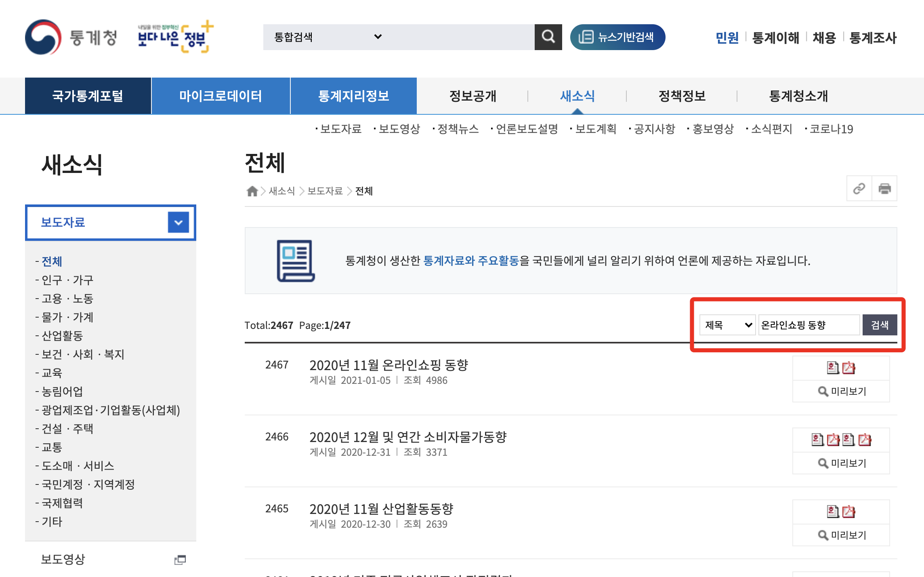Expand the 보도자료 sidebar chevron
Image resolution: width=924 pixels, height=577 pixels.
[178, 222]
